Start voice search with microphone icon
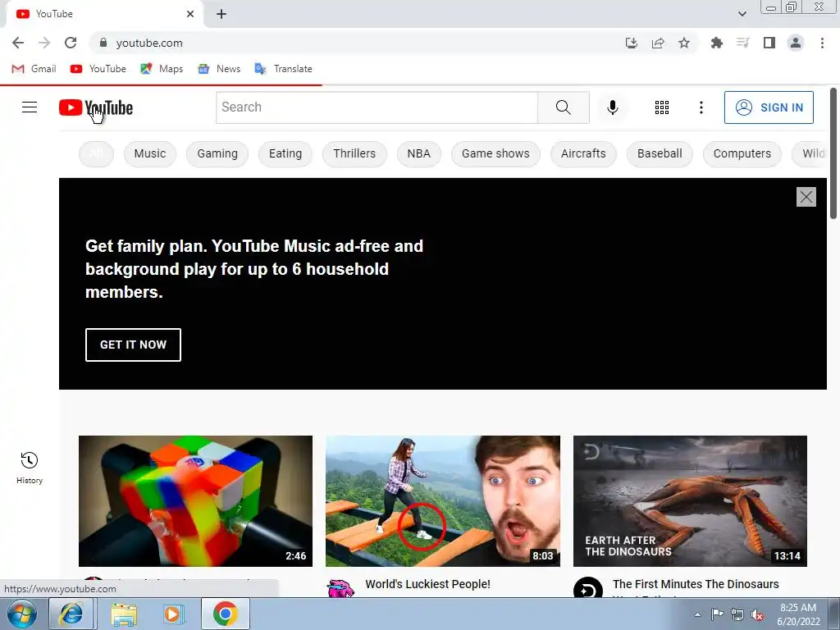840x630 pixels. click(612, 107)
